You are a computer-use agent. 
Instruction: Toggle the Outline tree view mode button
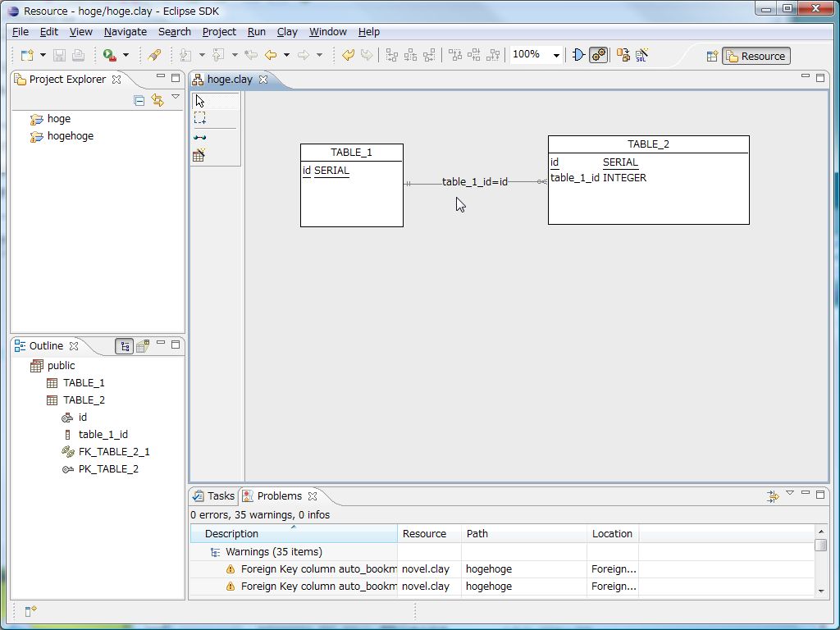(x=125, y=346)
